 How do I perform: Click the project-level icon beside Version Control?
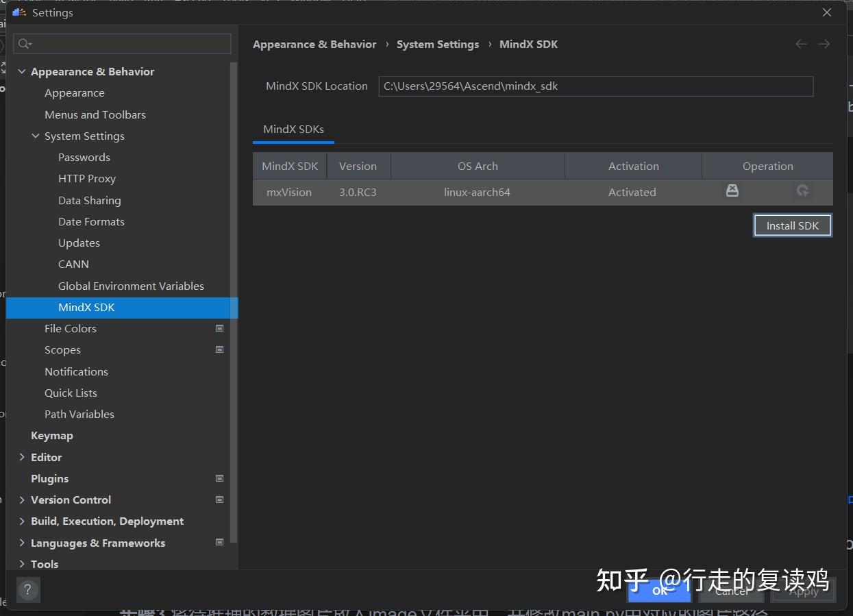(x=220, y=500)
